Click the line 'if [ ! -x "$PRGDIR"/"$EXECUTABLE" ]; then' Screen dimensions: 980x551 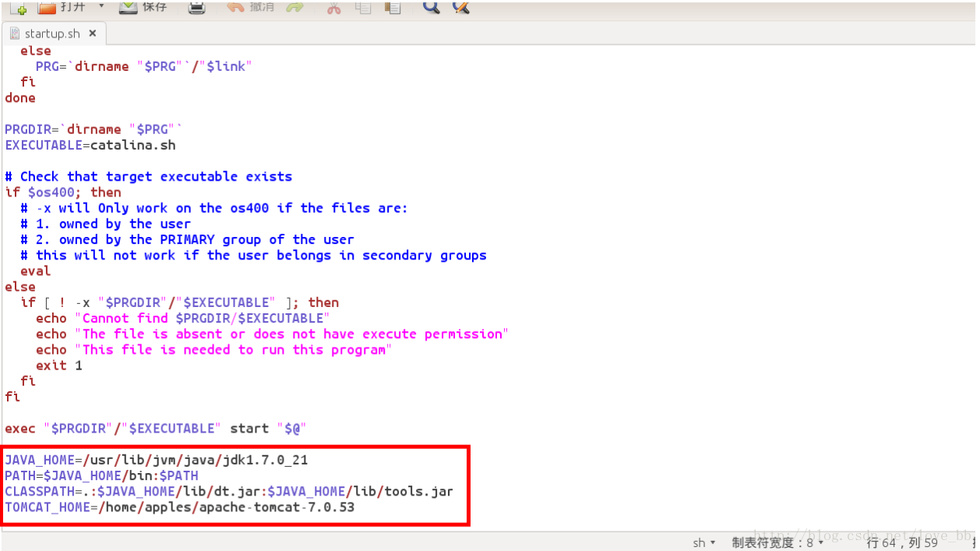coord(179,302)
